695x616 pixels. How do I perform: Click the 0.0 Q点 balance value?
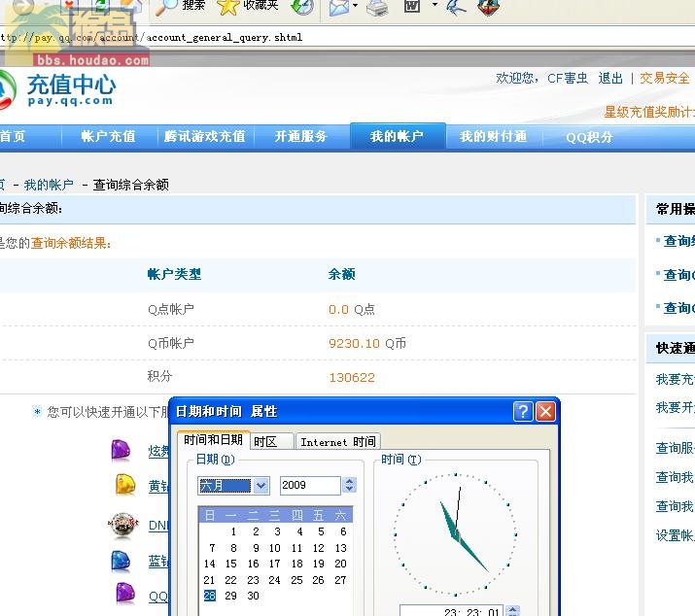click(x=352, y=309)
